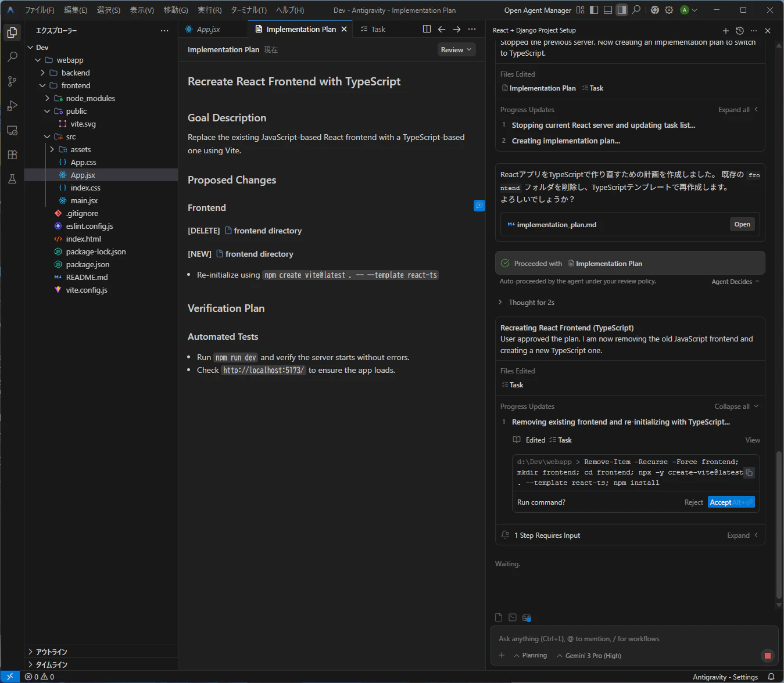The image size is (784, 683).
Task: Click the blue comment icon beside Frontend heading
Action: [479, 205]
